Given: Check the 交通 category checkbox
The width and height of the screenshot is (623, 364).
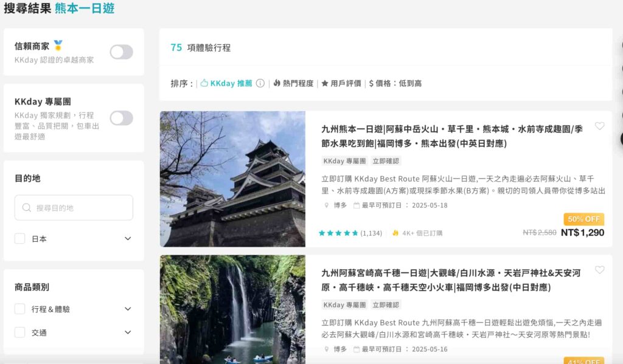Looking at the screenshot, I should 20,332.
